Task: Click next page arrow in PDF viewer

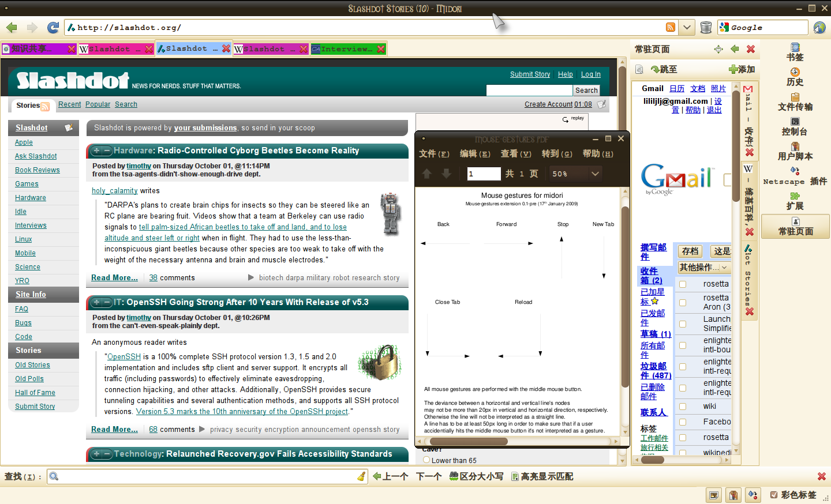Action: (447, 174)
